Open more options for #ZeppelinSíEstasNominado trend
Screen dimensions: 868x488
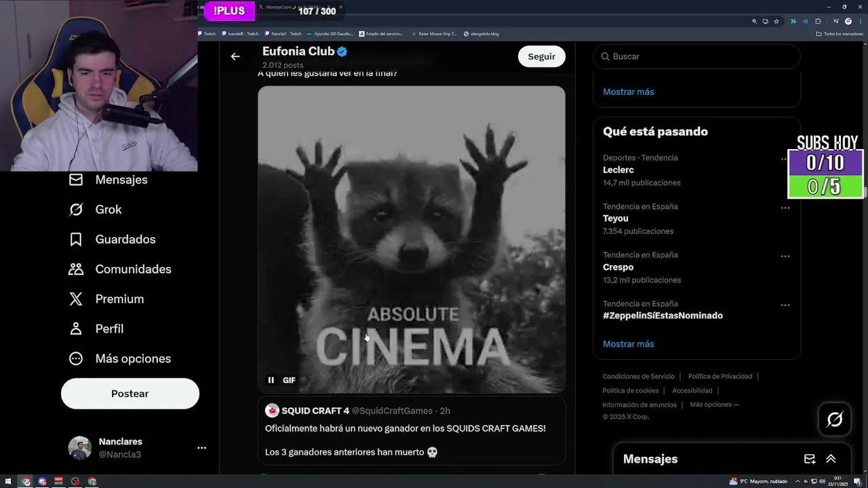click(785, 306)
